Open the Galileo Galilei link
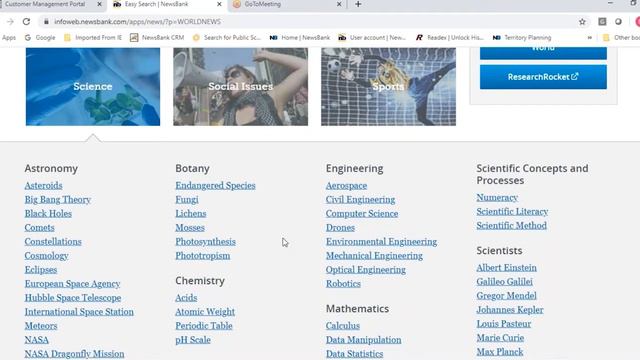 tap(504, 282)
